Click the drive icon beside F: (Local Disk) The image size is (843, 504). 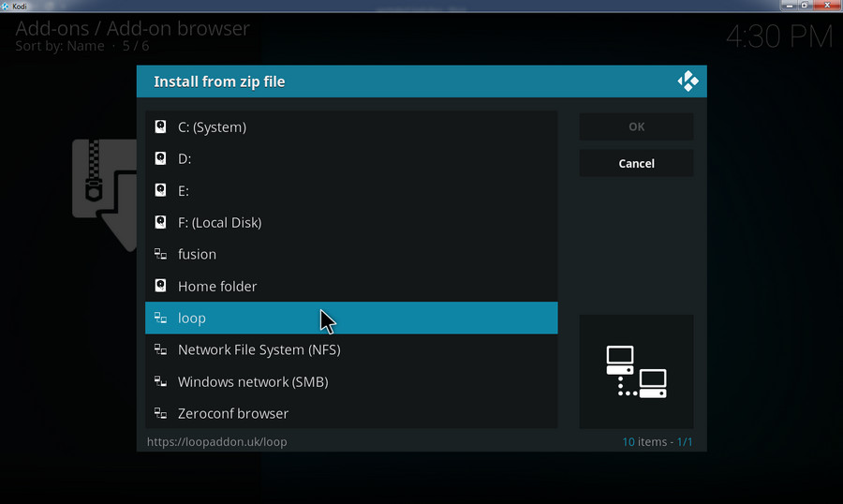[160, 222]
